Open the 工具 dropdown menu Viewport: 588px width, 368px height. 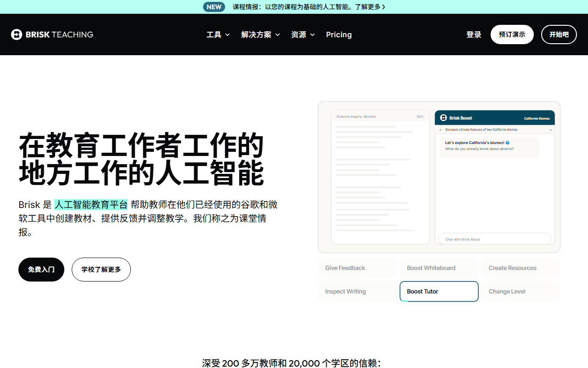click(218, 34)
